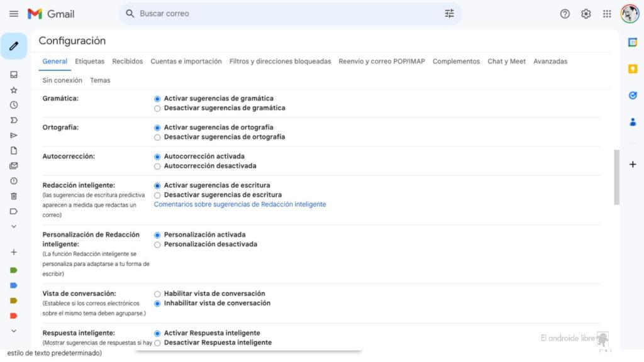Image resolution: width=644 pixels, height=362 pixels.
Task: Open Categories tag outline icon
Action: click(x=14, y=211)
